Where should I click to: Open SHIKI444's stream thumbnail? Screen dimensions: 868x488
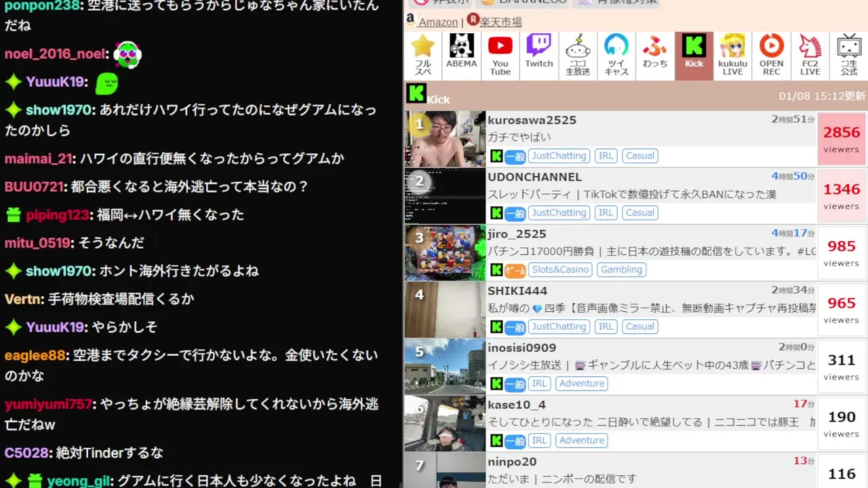click(445, 310)
